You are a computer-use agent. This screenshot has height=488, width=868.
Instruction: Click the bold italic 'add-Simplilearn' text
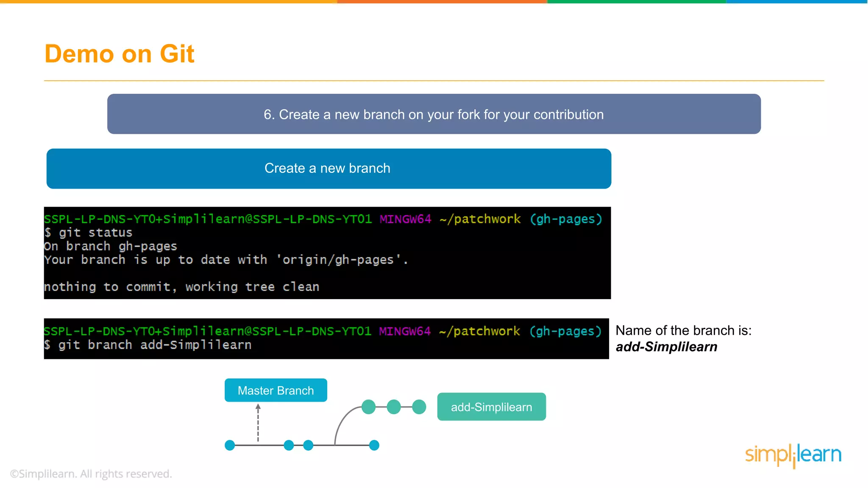coord(667,347)
